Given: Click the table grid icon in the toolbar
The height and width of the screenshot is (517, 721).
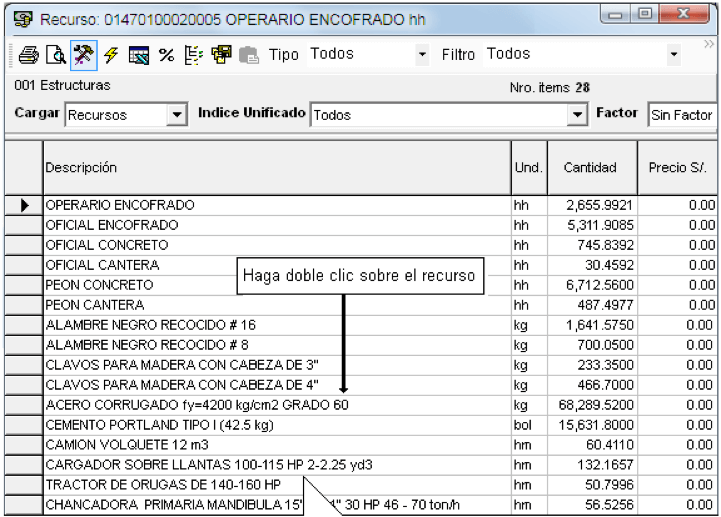Looking at the screenshot, I should click(138, 55).
